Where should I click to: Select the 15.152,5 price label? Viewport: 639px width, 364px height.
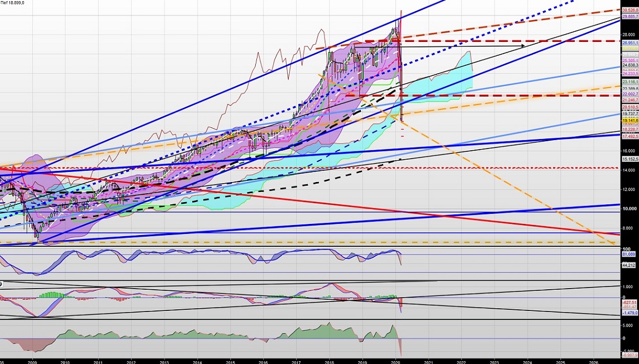click(x=630, y=159)
